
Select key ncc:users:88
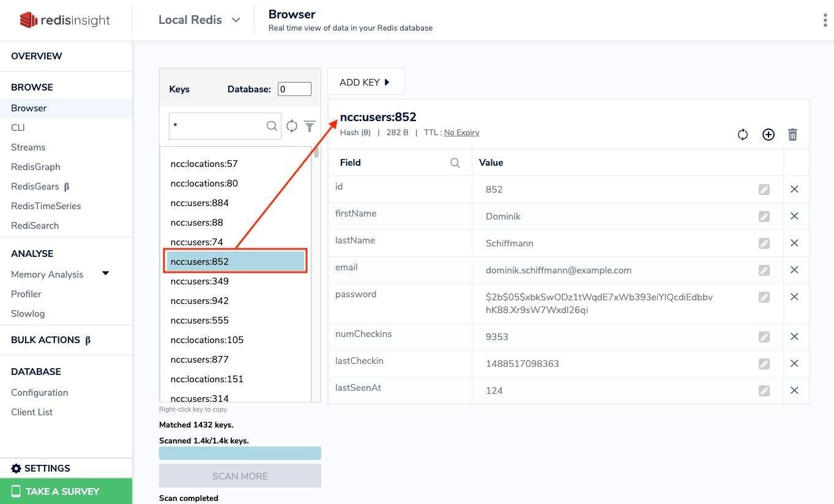pyautogui.click(x=197, y=223)
